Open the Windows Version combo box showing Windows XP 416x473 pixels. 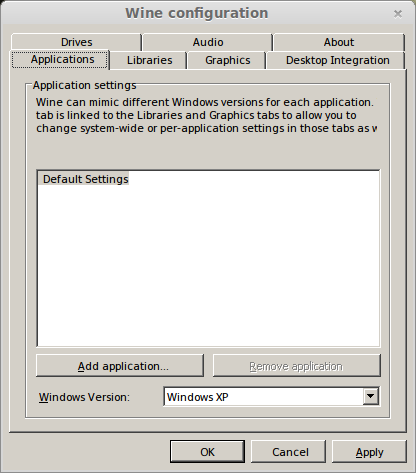(x=271, y=397)
